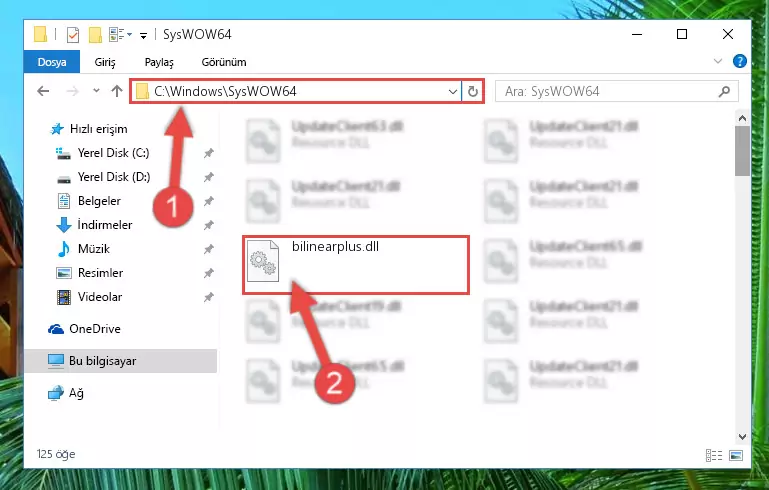Click the Properties checkmark icon in title bar
Viewport: 769px width, 490px height.
coord(73,35)
